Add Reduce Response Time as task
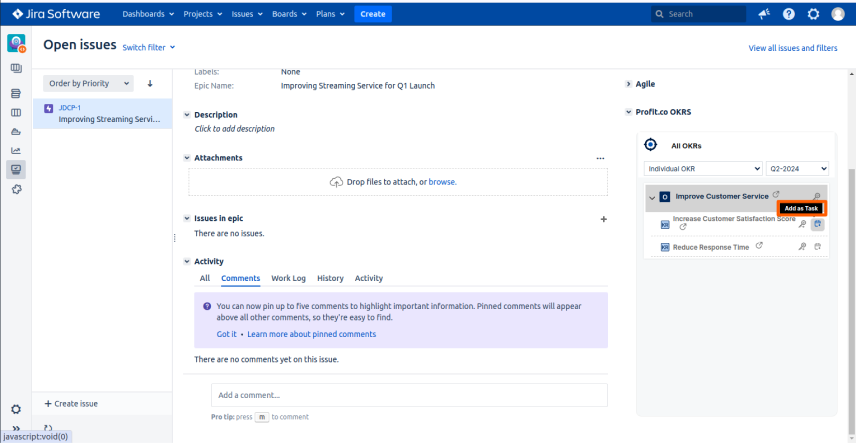The width and height of the screenshot is (856, 443). [x=817, y=246]
